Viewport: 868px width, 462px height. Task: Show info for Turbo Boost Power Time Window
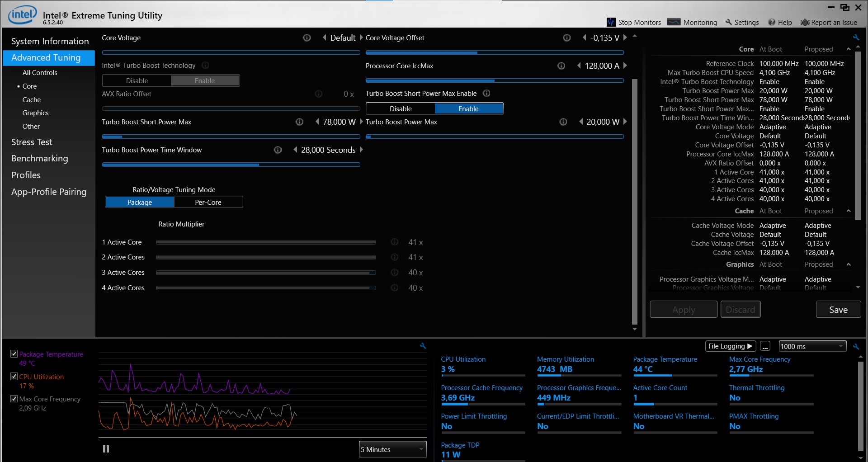[x=278, y=150]
